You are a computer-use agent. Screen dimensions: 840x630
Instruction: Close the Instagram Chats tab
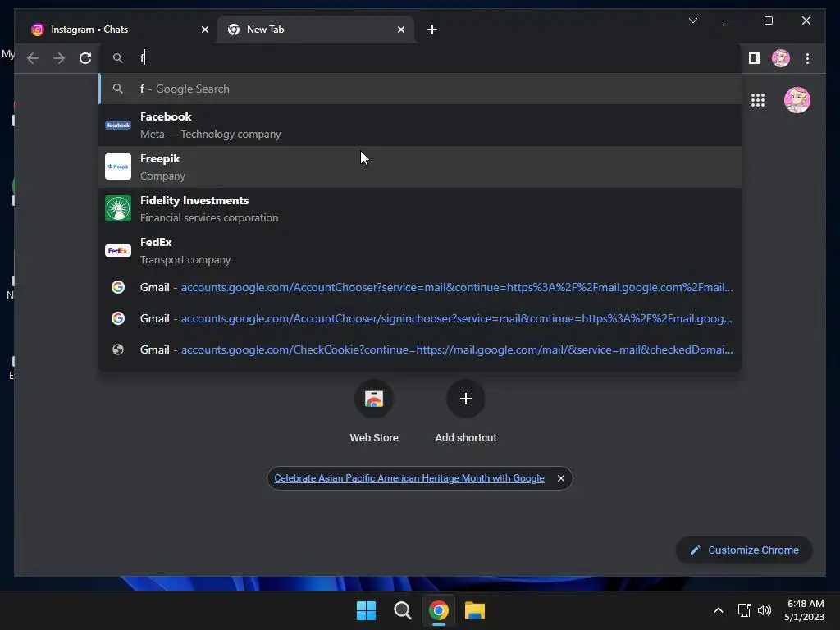point(204,30)
